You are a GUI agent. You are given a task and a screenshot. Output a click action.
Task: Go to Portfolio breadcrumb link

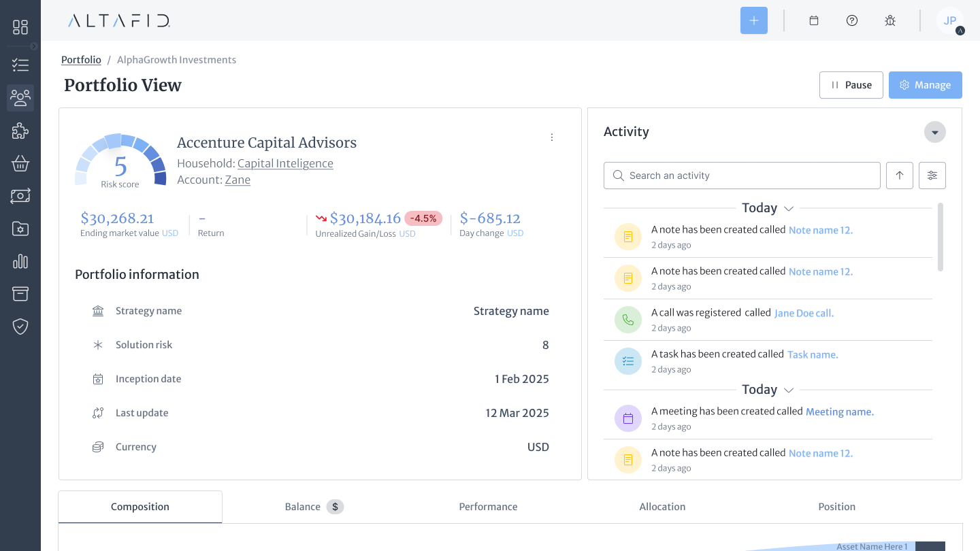(x=81, y=60)
